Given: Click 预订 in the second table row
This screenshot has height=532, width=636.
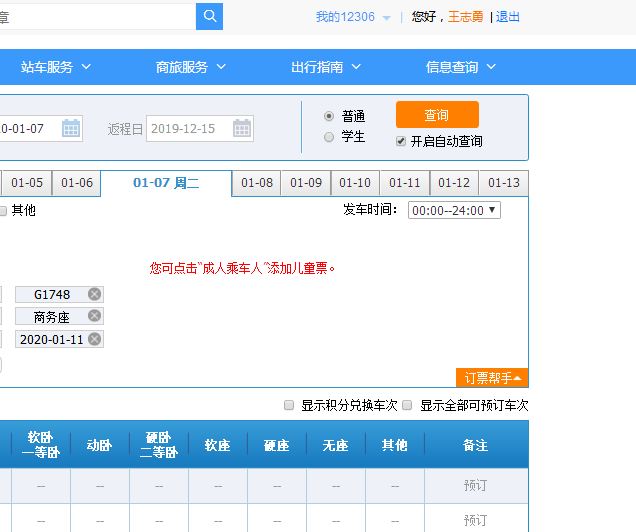Looking at the screenshot, I should pos(475,520).
